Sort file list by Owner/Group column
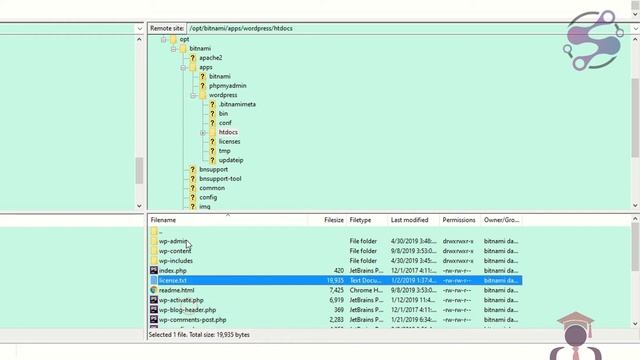The height and width of the screenshot is (360, 640). 502,220
